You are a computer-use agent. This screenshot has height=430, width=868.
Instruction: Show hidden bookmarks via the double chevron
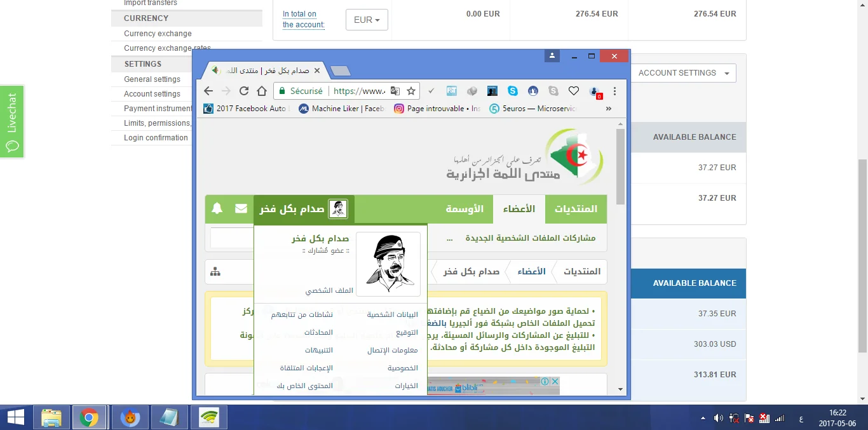click(x=609, y=109)
